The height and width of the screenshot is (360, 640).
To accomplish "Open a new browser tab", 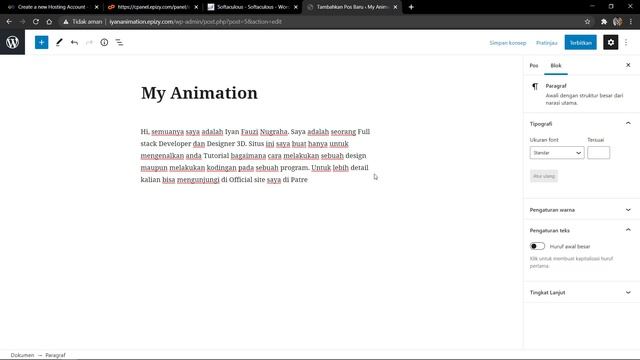I will pyautogui.click(x=411, y=7).
